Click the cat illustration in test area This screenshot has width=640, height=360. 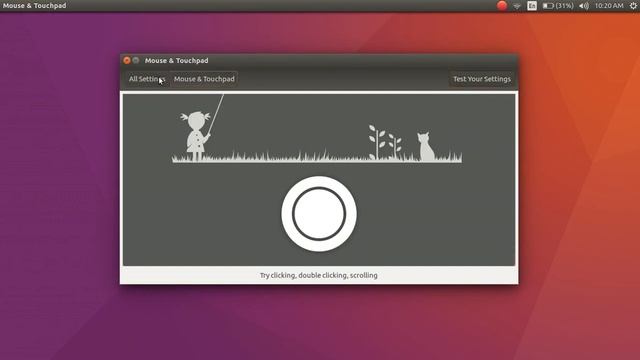click(425, 146)
